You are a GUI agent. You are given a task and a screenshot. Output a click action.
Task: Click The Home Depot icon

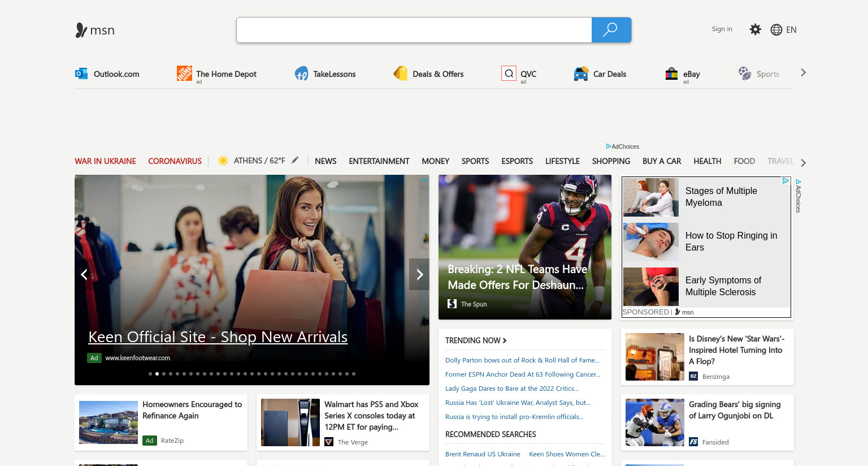(x=184, y=73)
